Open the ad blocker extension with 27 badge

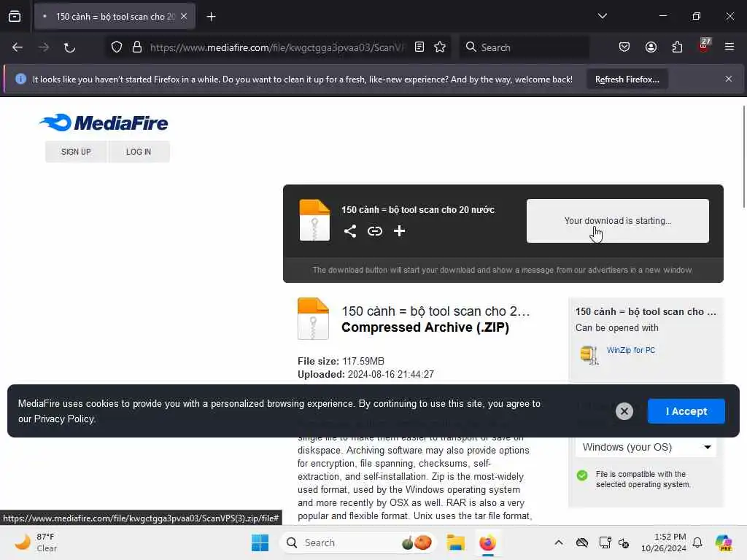(x=704, y=46)
